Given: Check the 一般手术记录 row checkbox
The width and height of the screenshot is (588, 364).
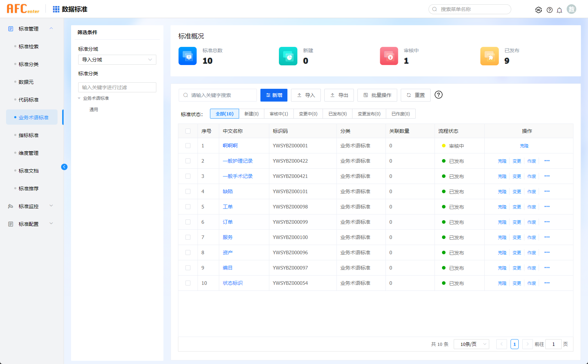Looking at the screenshot, I should (188, 176).
